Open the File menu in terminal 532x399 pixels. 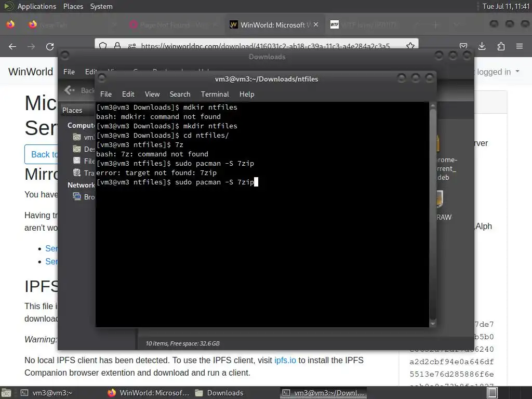[x=106, y=95]
